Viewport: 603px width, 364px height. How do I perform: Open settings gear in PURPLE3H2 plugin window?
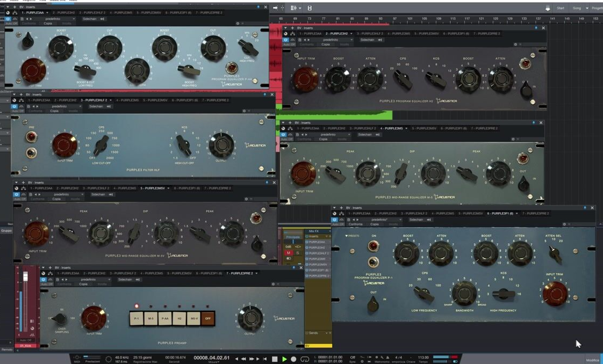coord(516,45)
